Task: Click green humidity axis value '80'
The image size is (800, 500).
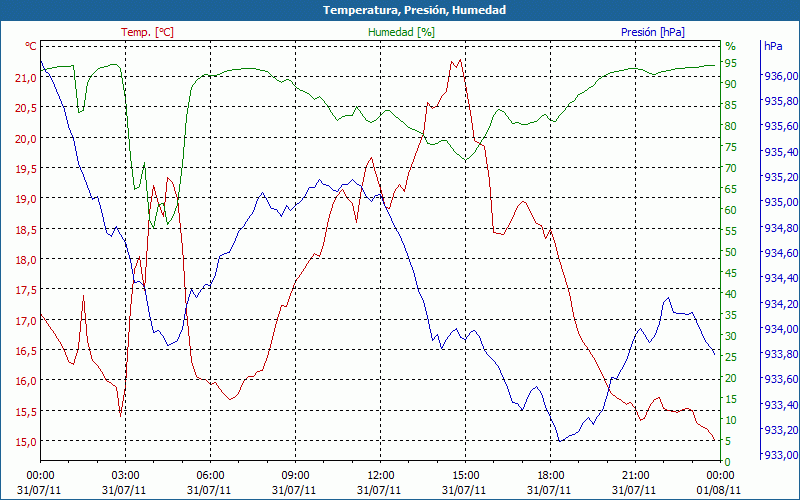Action: pos(731,126)
